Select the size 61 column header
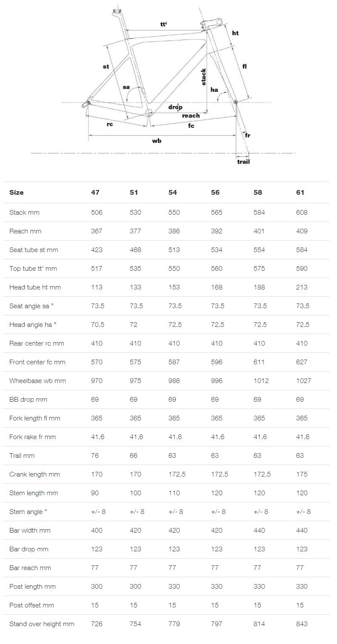Viewport: 337px width, 644px height. tap(300, 193)
